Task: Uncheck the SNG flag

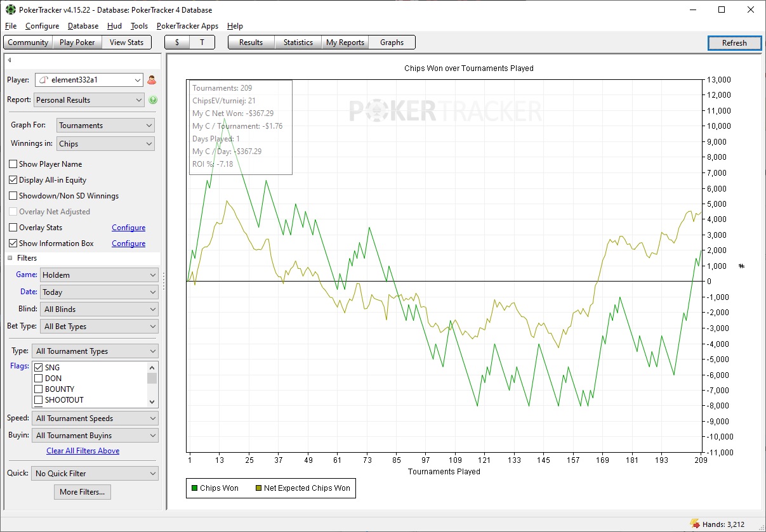Action: coord(39,368)
